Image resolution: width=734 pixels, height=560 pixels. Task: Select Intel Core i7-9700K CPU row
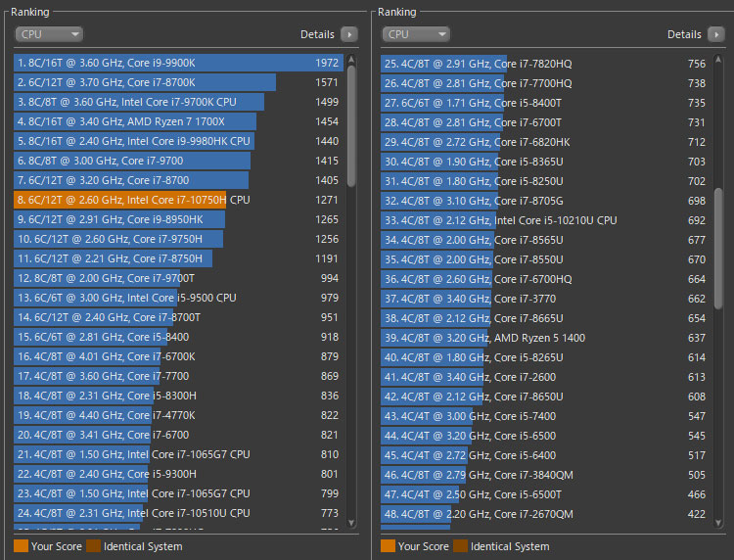[179, 102]
